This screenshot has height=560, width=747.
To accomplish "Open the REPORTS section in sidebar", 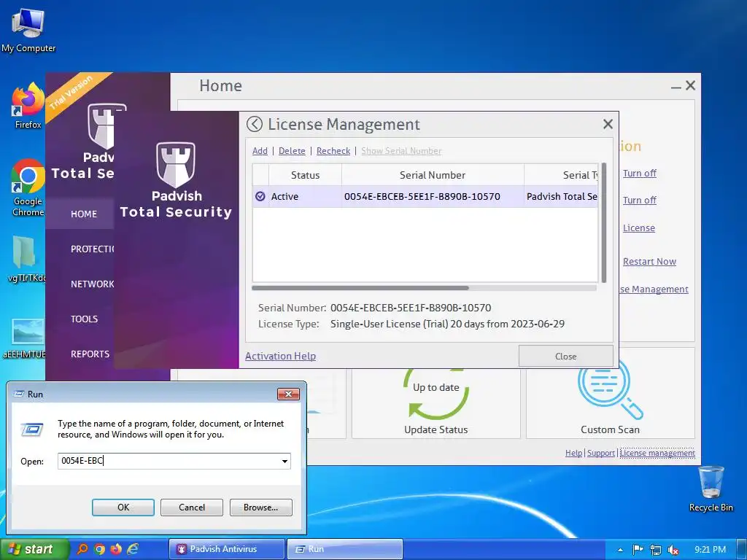I will [90, 354].
